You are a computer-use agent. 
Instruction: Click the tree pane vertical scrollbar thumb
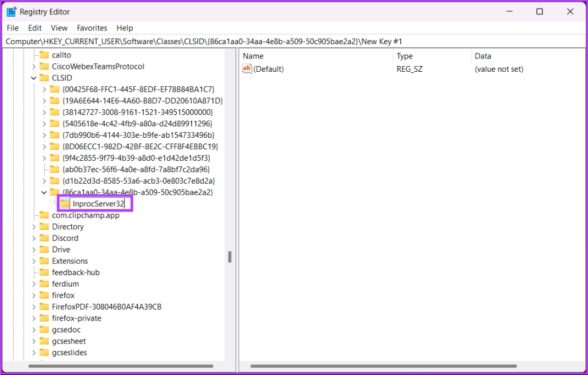tap(229, 256)
